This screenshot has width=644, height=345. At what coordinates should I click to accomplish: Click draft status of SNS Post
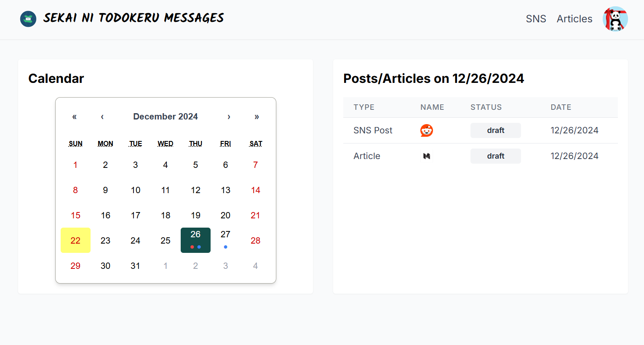[495, 130]
